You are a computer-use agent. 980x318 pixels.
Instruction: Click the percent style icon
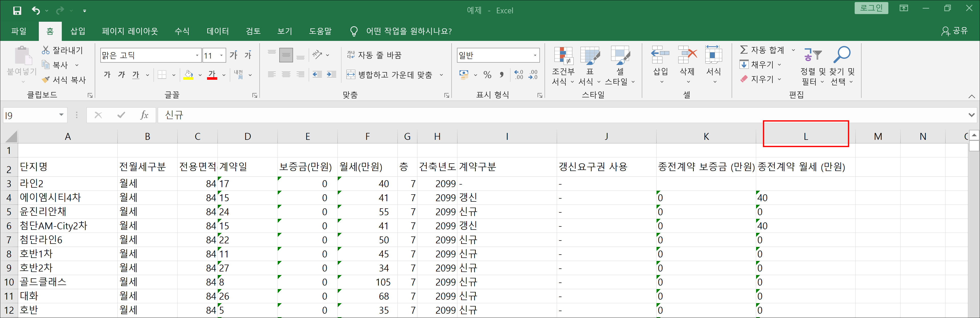(x=487, y=75)
